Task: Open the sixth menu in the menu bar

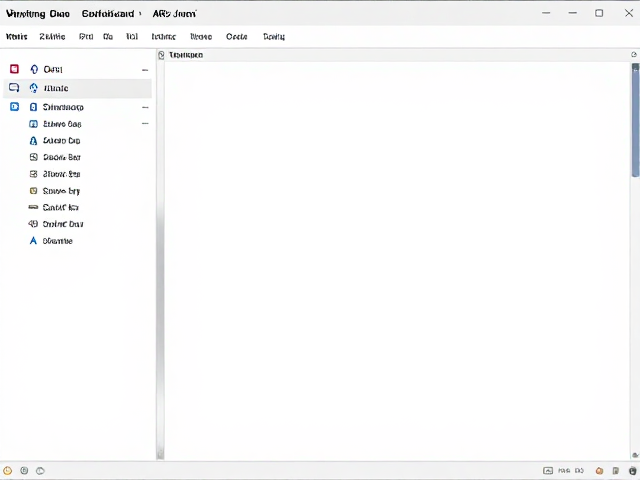Action: (164, 37)
